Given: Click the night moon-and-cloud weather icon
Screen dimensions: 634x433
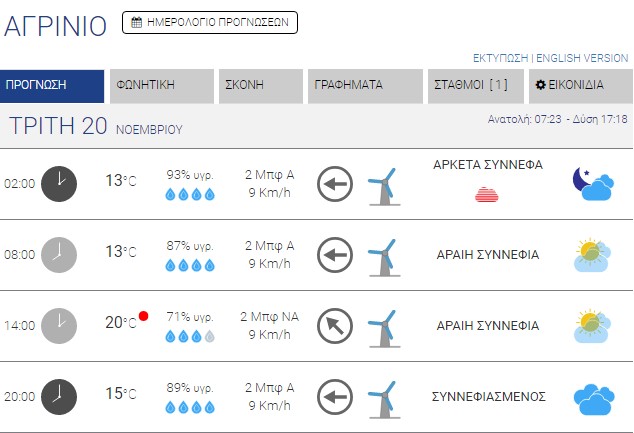Looking at the screenshot, I should [x=593, y=184].
